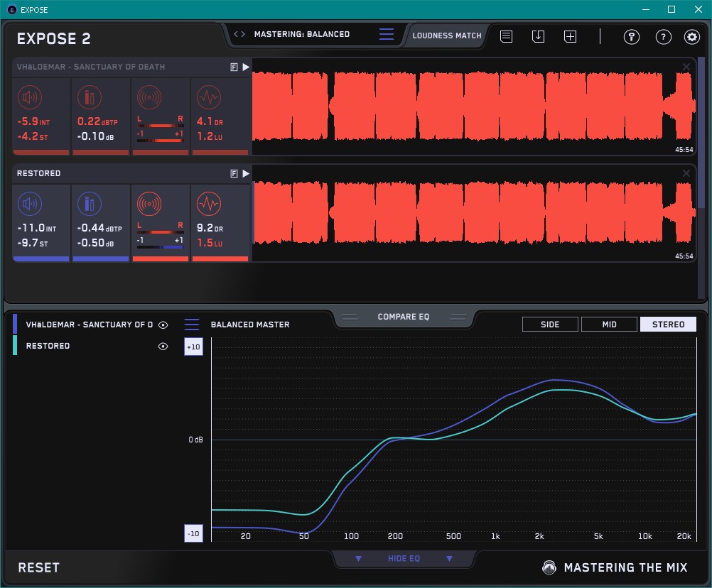Click the loudness speaker icon of Restored track
This screenshot has width=712, height=588.
[x=28, y=205]
